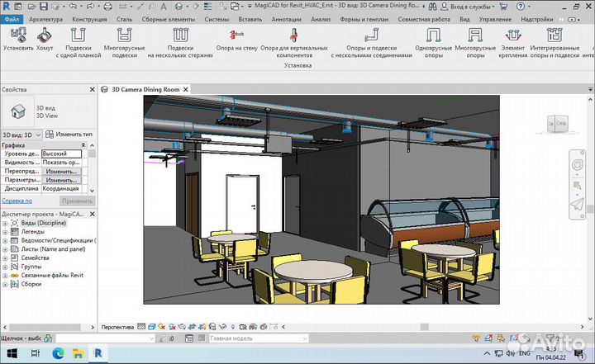The width and height of the screenshot is (595, 364).
Task: Switch to the Системы ribbon tab
Action: point(217,19)
